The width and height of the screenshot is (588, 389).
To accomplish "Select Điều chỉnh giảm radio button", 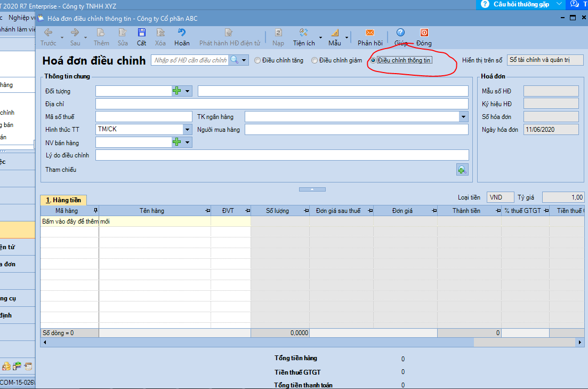I will coord(314,60).
